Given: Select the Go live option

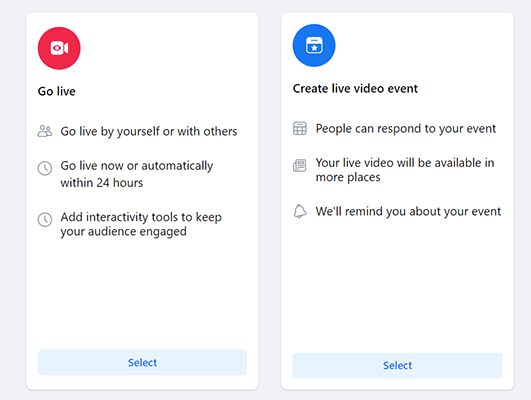Looking at the screenshot, I should click(x=142, y=362).
